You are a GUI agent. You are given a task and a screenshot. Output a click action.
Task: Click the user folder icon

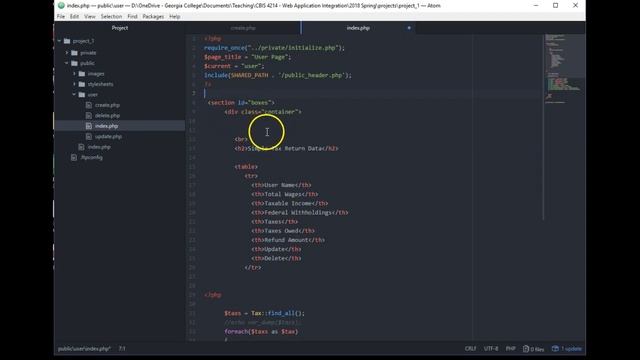[82, 95]
